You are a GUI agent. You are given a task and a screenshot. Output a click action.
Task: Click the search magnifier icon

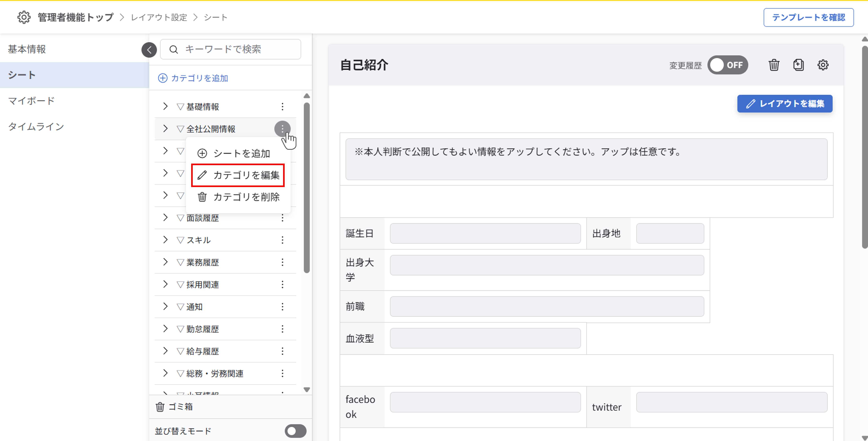(x=174, y=50)
